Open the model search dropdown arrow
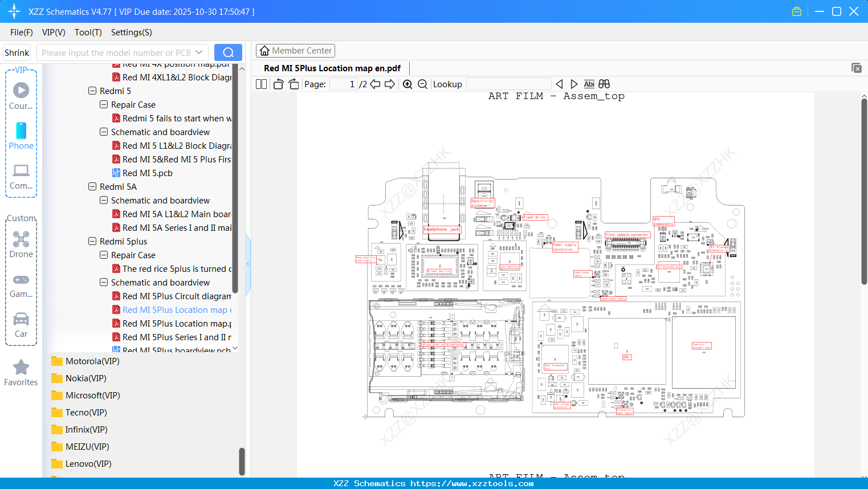This screenshot has height=489, width=868. coord(199,52)
